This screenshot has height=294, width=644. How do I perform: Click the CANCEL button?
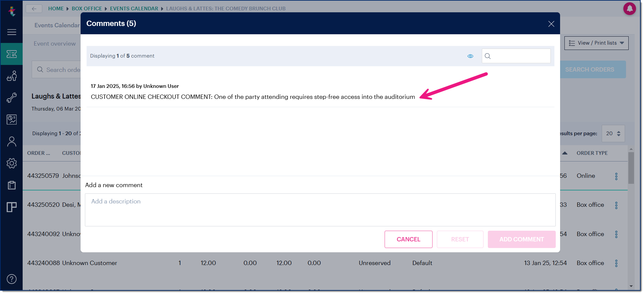(408, 239)
